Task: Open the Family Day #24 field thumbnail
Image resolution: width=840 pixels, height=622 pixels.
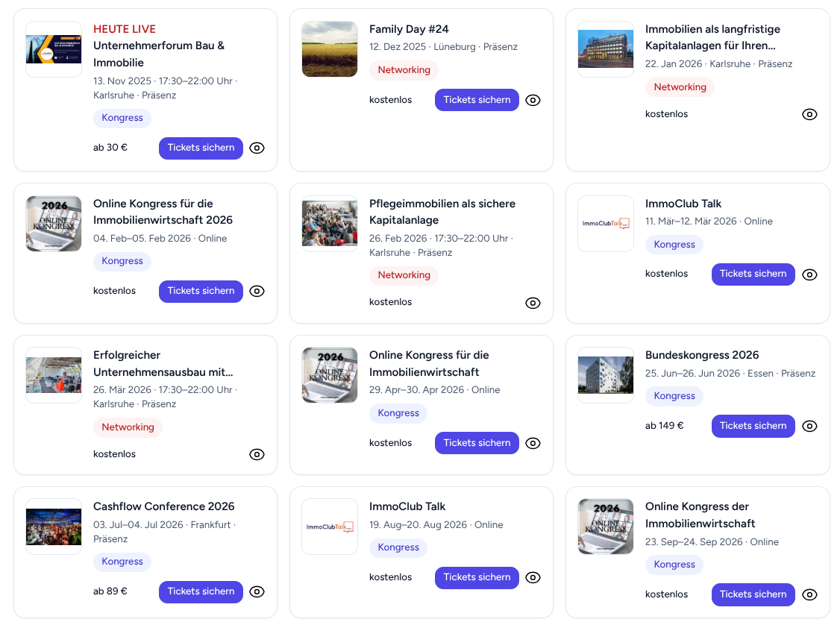Action: (x=330, y=49)
